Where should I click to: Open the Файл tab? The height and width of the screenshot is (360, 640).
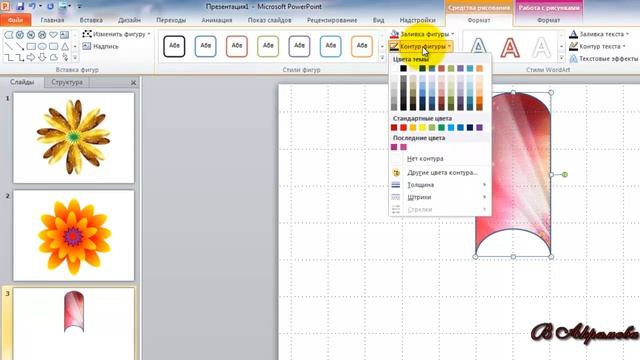click(16, 20)
